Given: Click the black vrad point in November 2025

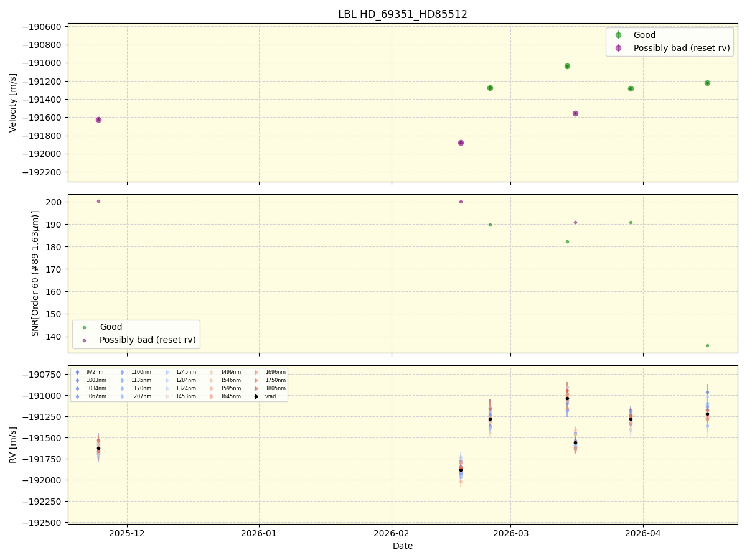Looking at the screenshot, I should pyautogui.click(x=98, y=448).
